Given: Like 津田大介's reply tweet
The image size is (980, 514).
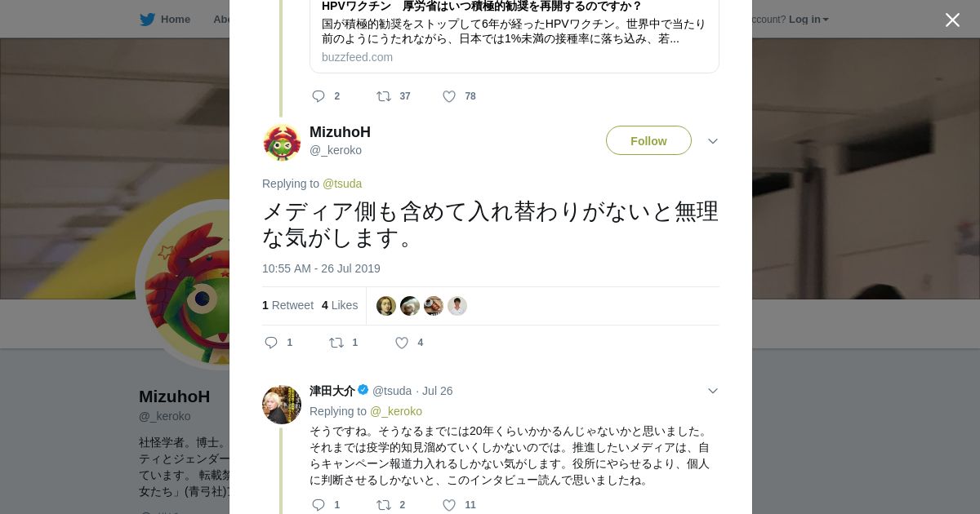Looking at the screenshot, I should click(x=449, y=505).
